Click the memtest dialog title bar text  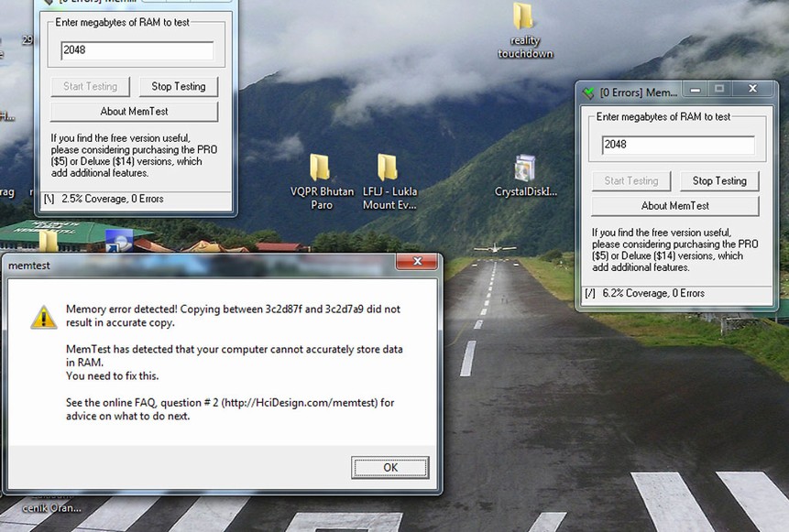pyautogui.click(x=29, y=266)
